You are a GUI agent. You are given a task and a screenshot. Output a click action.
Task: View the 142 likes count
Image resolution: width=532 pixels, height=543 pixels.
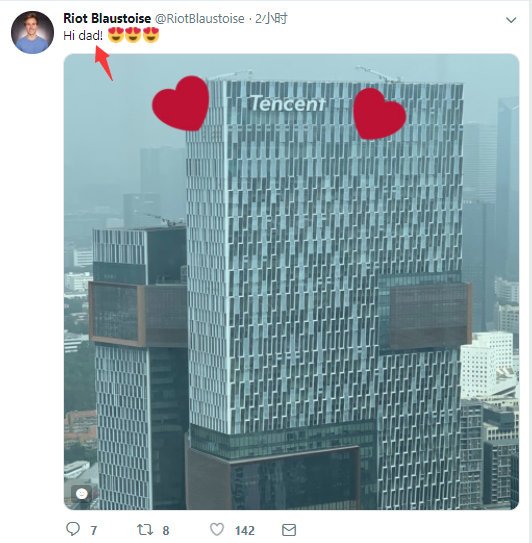coord(245,530)
